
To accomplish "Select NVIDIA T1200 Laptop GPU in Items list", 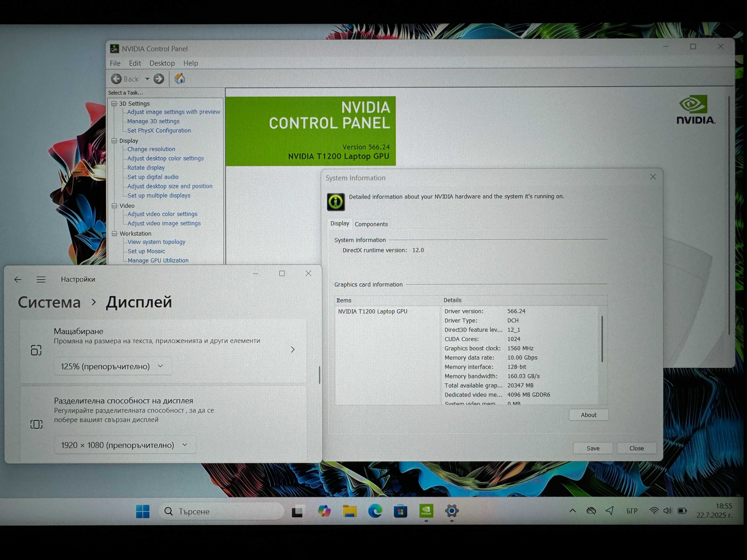I will click(x=373, y=311).
